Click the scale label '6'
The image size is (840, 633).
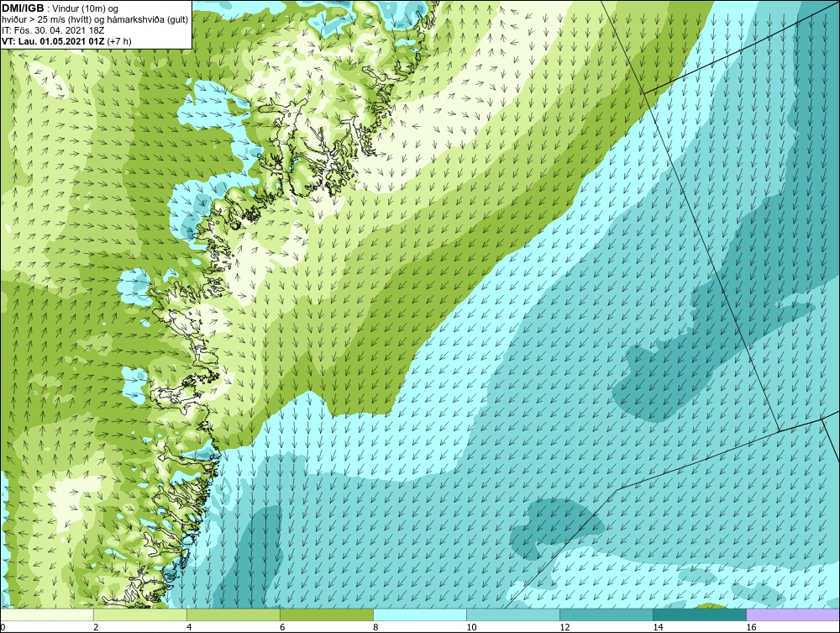pyautogui.click(x=283, y=627)
